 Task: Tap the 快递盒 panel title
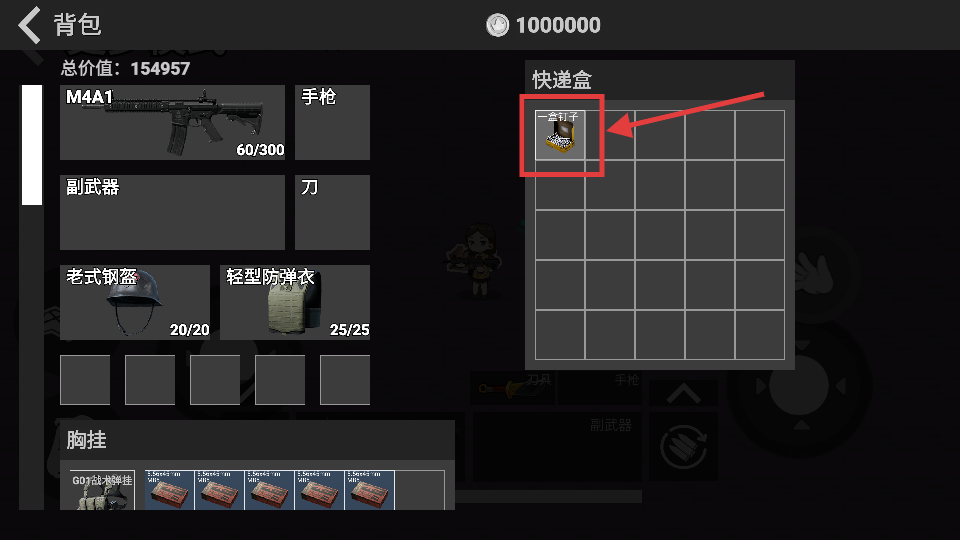point(561,80)
